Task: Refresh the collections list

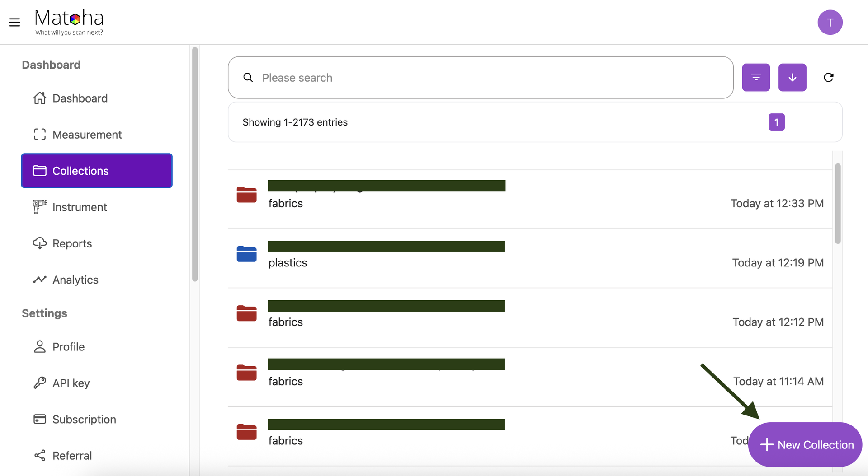Action: pos(828,78)
